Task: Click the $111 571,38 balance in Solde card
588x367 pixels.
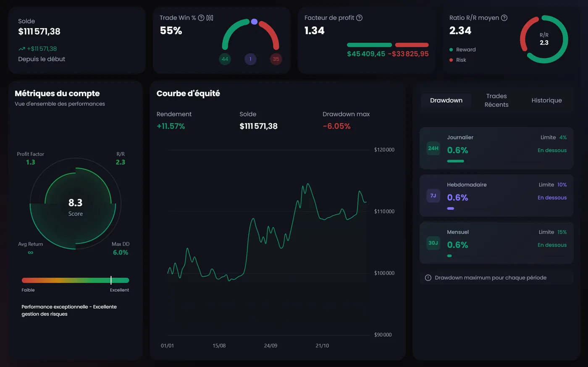Action: (39, 31)
